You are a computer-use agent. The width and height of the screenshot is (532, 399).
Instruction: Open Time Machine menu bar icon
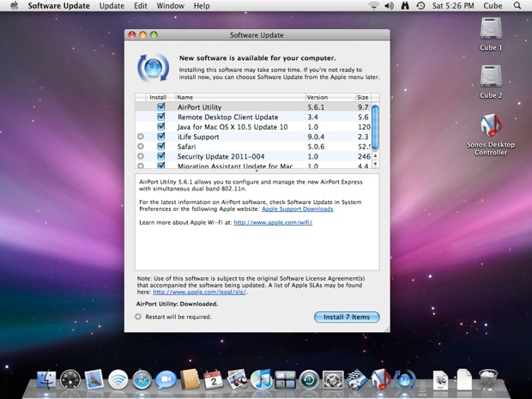(420, 6)
